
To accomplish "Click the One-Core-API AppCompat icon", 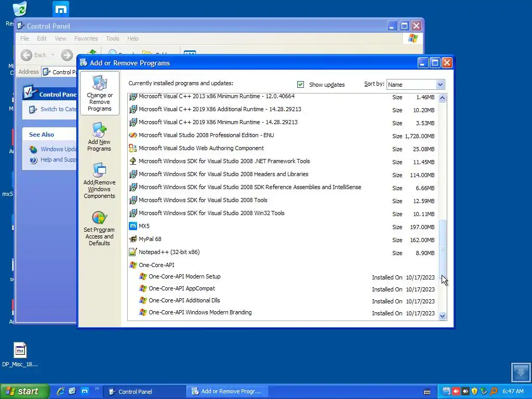I will [x=143, y=288].
